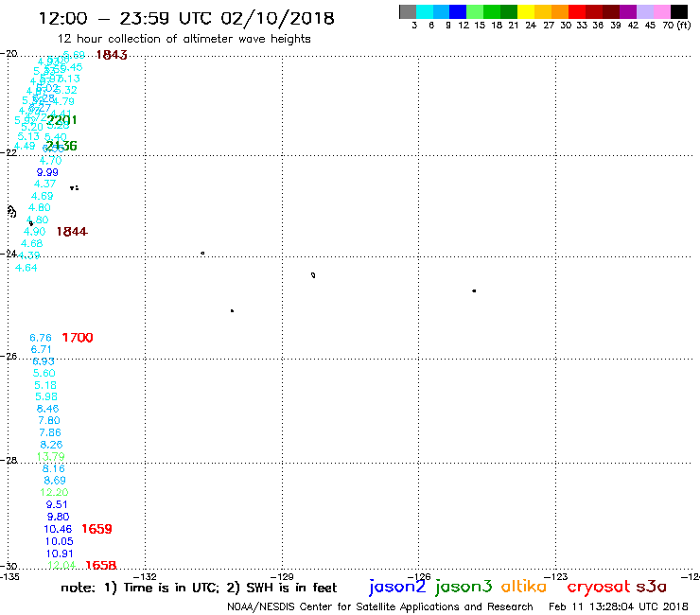Click the '5.98' wave height value
Viewport: 700px width, 615px height.
[46, 396]
